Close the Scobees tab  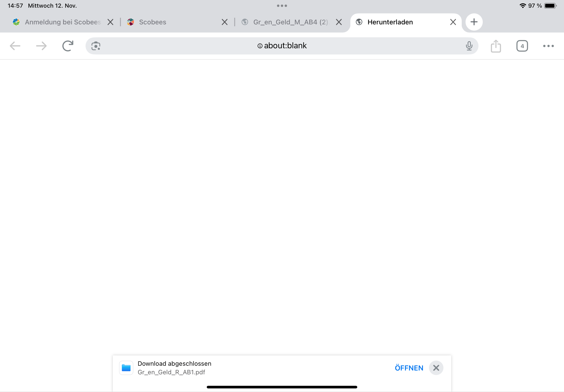[224, 22]
